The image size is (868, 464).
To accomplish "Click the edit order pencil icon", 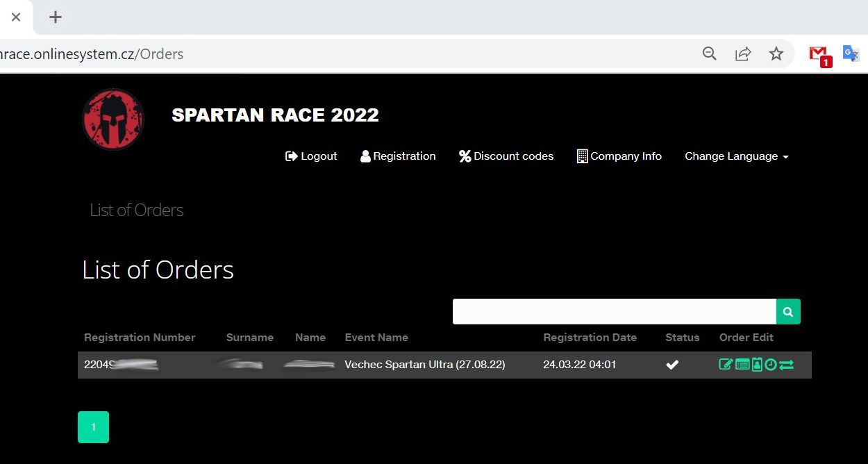I will [726, 364].
